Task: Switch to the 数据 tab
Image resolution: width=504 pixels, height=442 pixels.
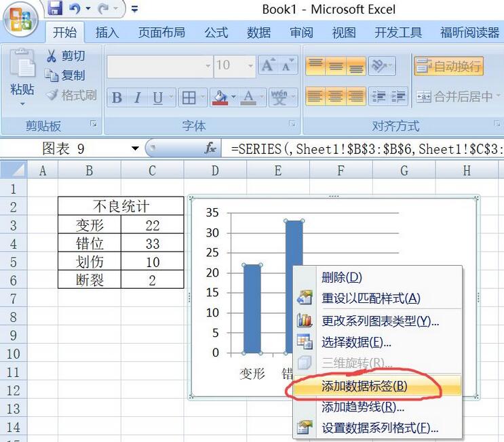Action: tap(258, 33)
